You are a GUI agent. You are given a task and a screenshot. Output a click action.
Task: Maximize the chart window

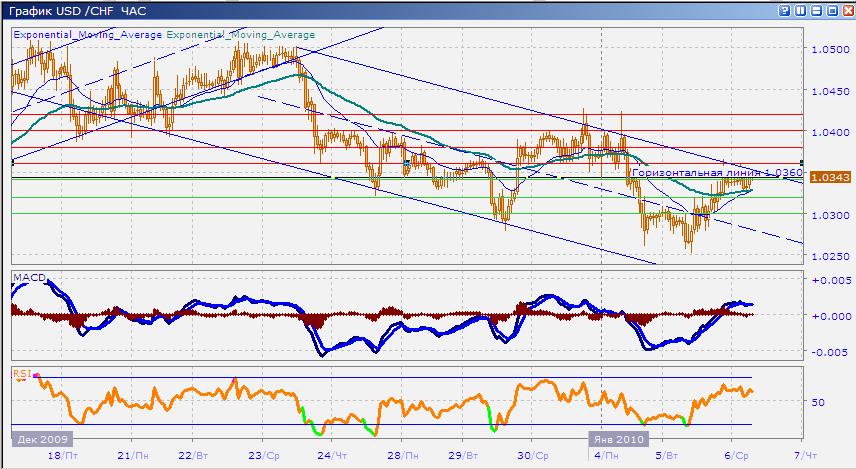[830, 9]
